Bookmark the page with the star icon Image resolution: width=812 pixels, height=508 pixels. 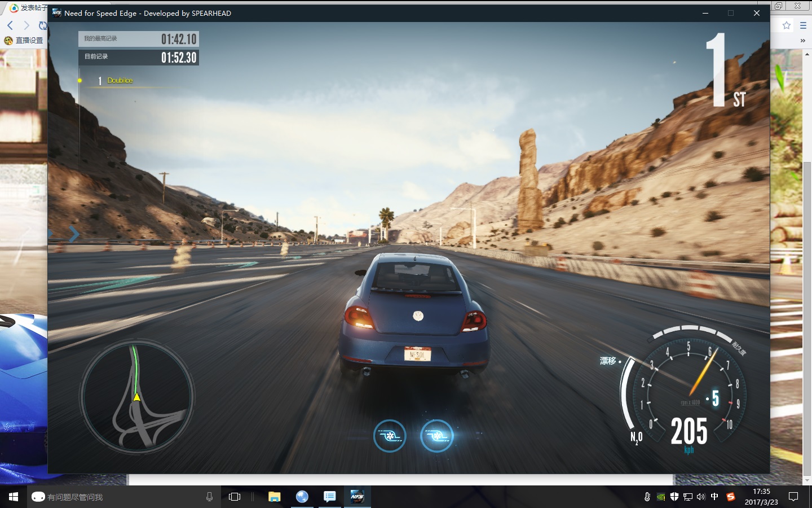coord(787,25)
